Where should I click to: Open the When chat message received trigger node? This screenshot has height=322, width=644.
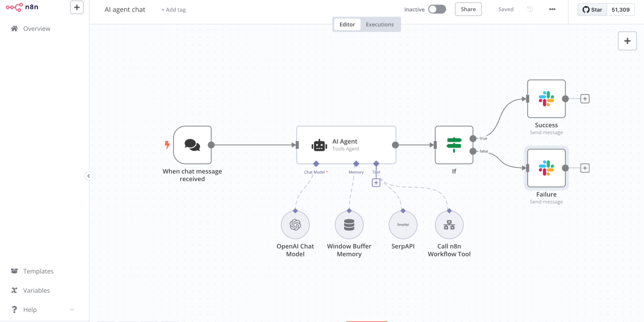(x=192, y=145)
